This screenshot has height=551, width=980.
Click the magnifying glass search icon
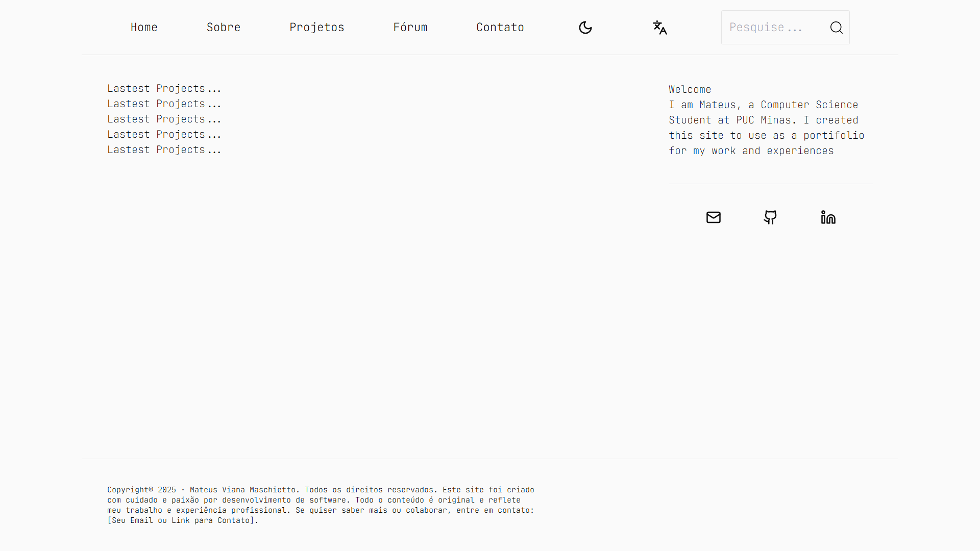point(836,28)
